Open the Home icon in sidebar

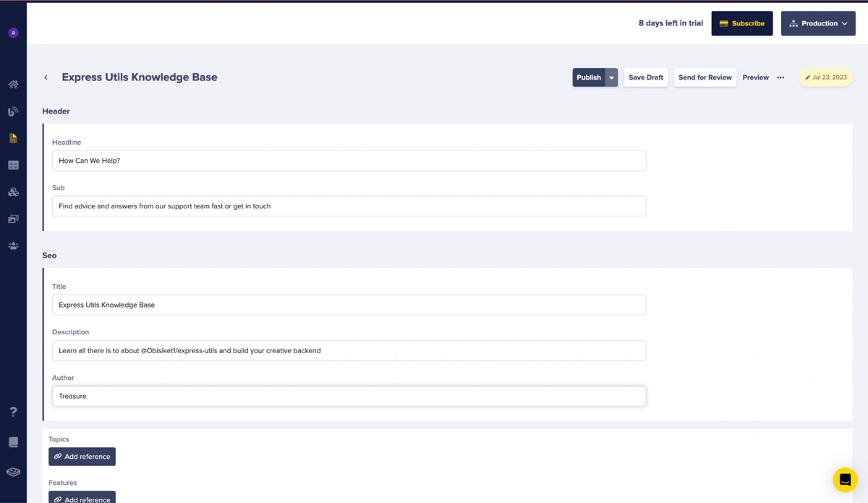(13, 85)
